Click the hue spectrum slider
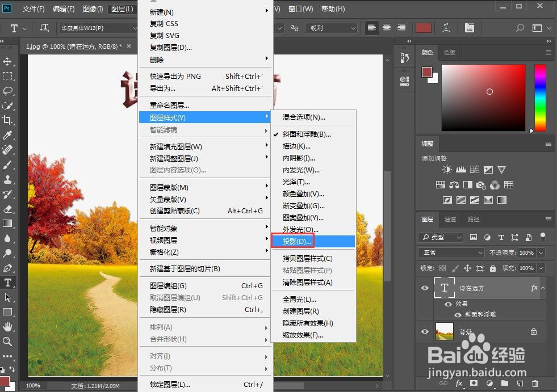Image resolution: width=557 pixels, height=392 pixels. [x=541, y=98]
